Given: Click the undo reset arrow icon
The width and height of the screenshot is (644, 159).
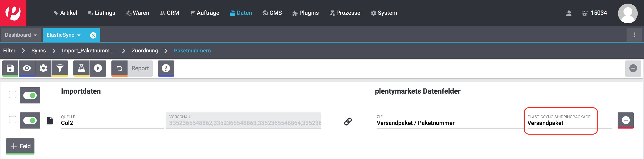Looking at the screenshot, I should pos(119,68).
